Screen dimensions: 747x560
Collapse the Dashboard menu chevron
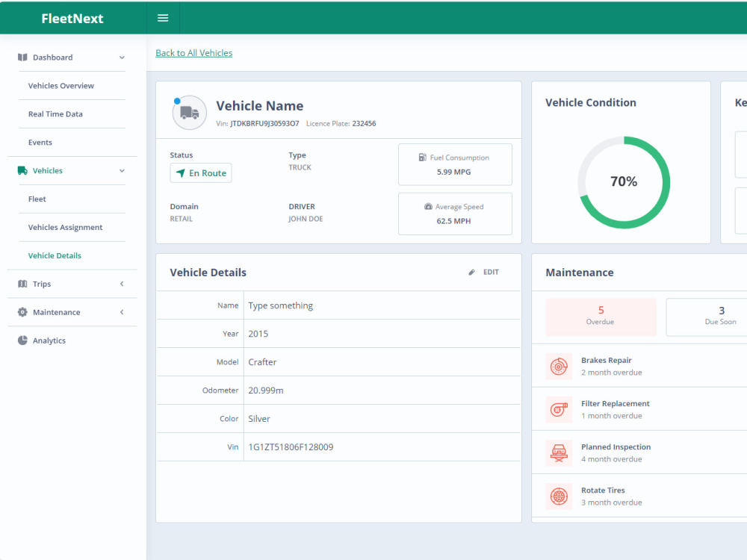tap(122, 57)
